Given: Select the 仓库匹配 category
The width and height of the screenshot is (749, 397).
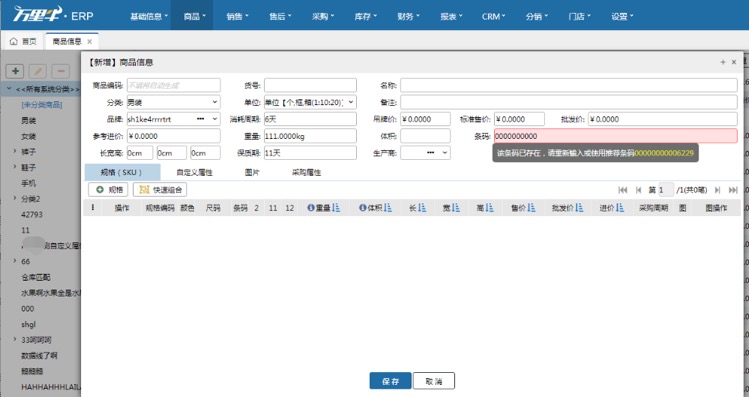Looking at the screenshot, I should point(36,277).
